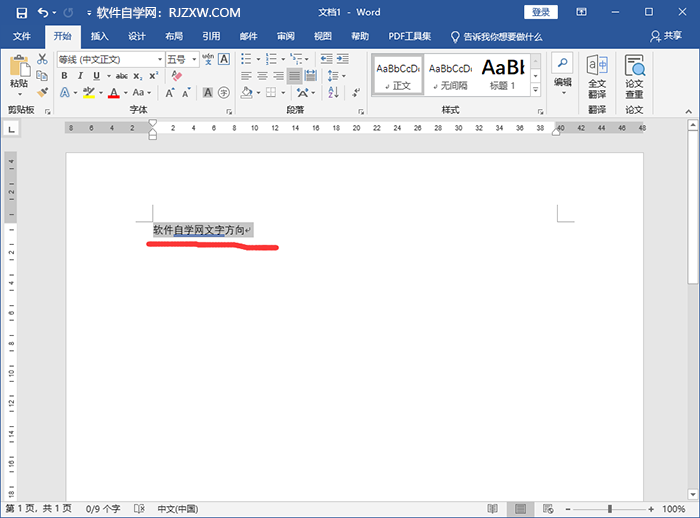Click 中文(中国) language in status bar
The height and width of the screenshot is (518, 700).
click(177, 509)
